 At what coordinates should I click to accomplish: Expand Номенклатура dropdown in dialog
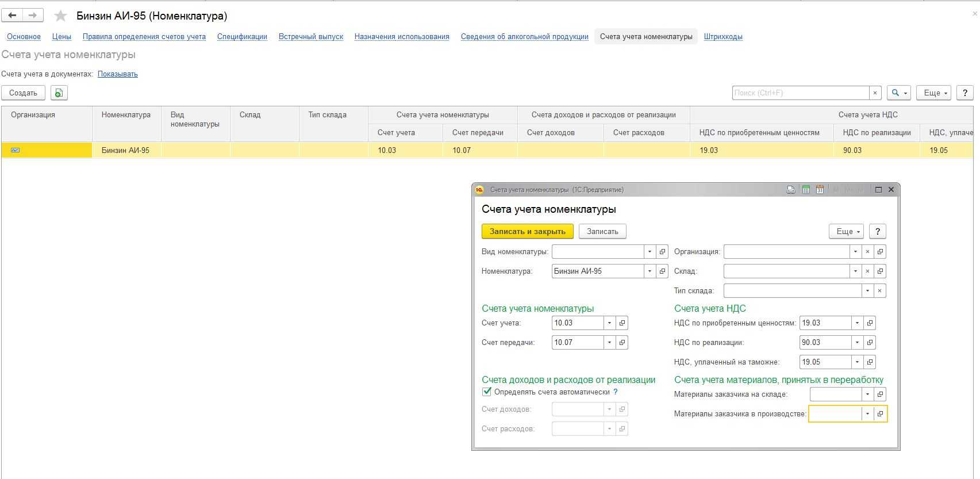click(x=650, y=271)
